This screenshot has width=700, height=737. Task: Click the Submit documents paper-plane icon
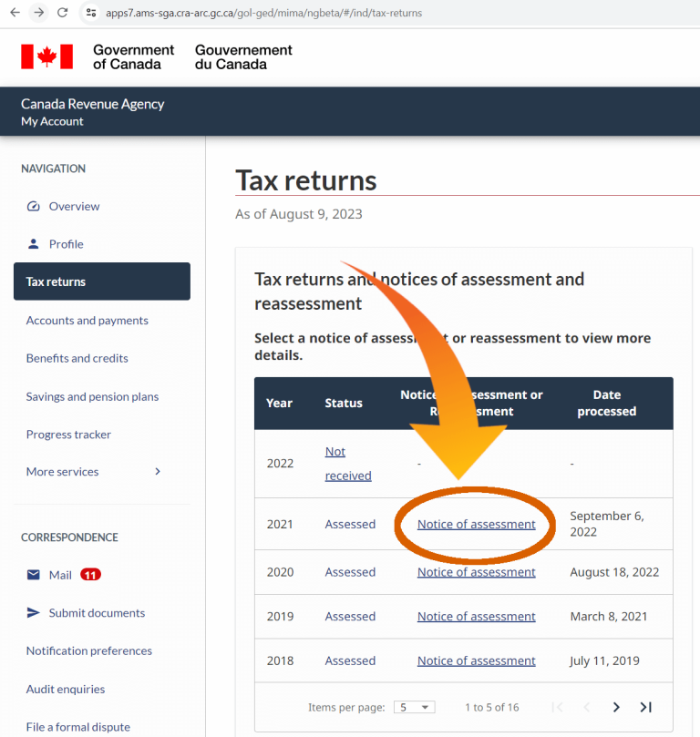(x=34, y=613)
